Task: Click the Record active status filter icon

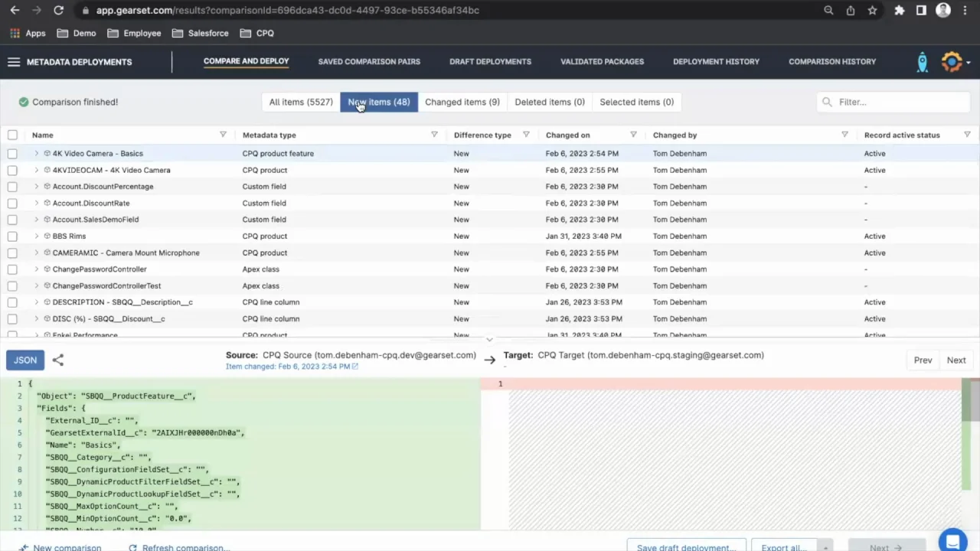Action: (967, 135)
